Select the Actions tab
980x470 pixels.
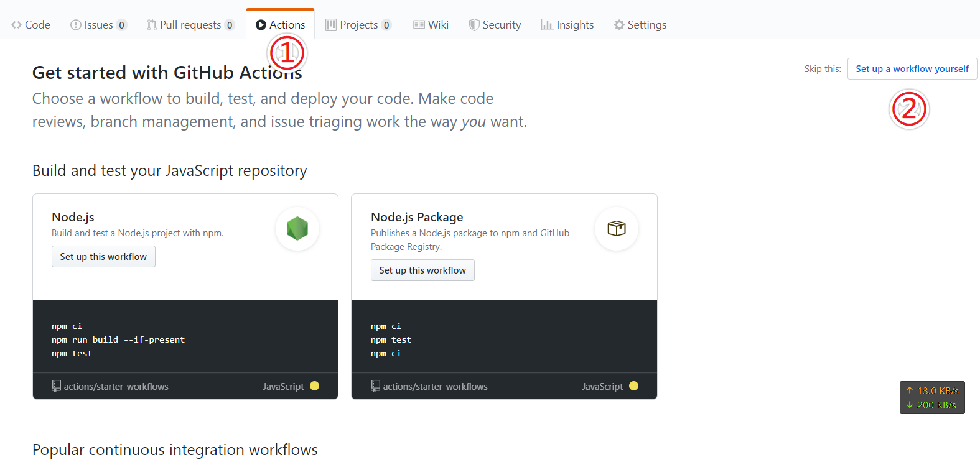(x=281, y=25)
